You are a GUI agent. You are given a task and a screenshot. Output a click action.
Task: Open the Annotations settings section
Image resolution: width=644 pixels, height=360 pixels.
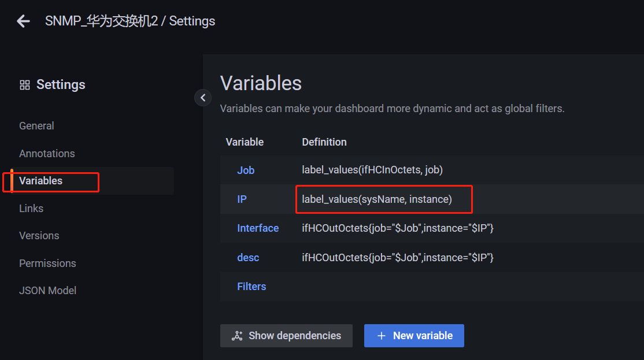click(47, 154)
